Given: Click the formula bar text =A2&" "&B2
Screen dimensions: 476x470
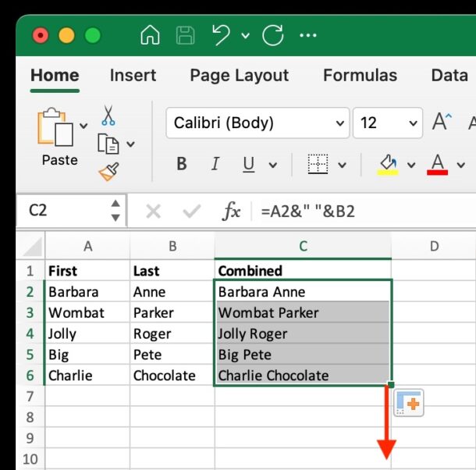Looking at the screenshot, I should pos(307,212).
